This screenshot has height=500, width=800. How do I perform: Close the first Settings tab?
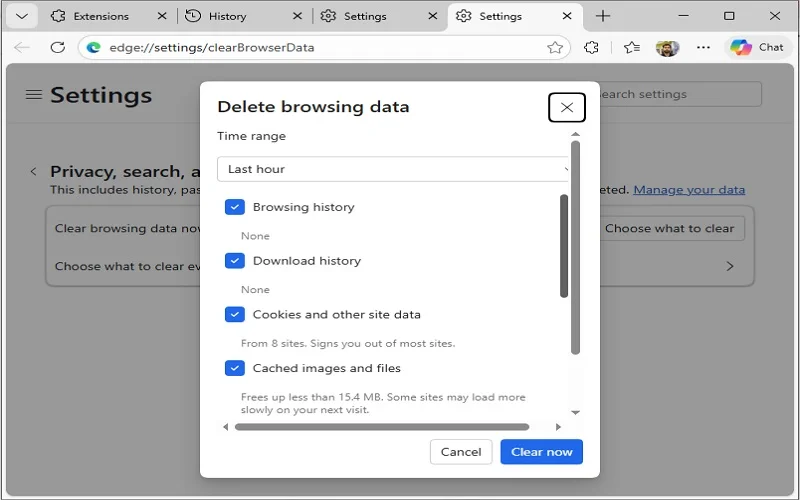[433, 16]
